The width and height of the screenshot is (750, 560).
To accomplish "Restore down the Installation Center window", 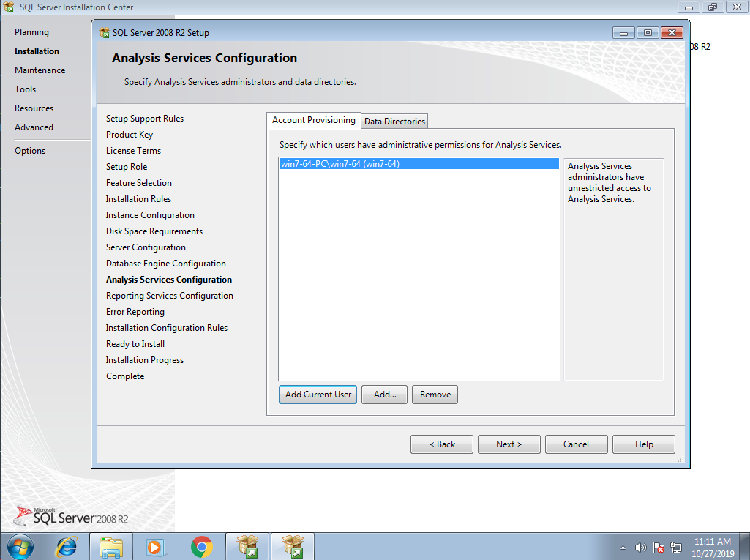I will [x=713, y=7].
